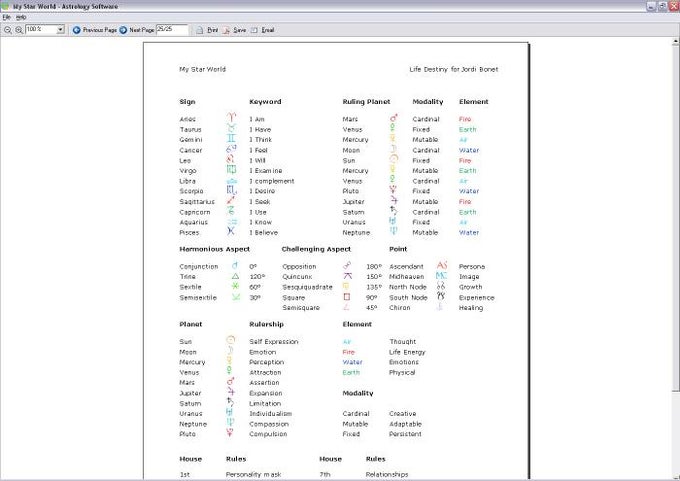Click the vertical scrollbar thumb

[676, 217]
